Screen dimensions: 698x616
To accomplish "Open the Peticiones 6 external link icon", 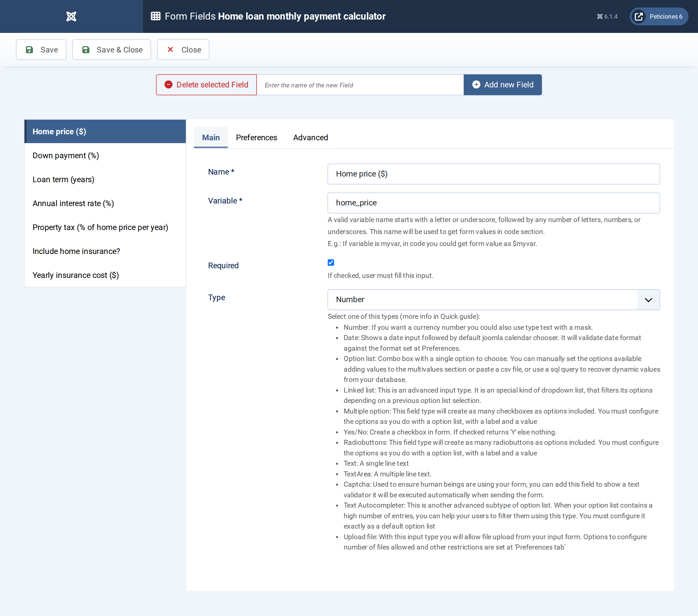I will tap(639, 16).
